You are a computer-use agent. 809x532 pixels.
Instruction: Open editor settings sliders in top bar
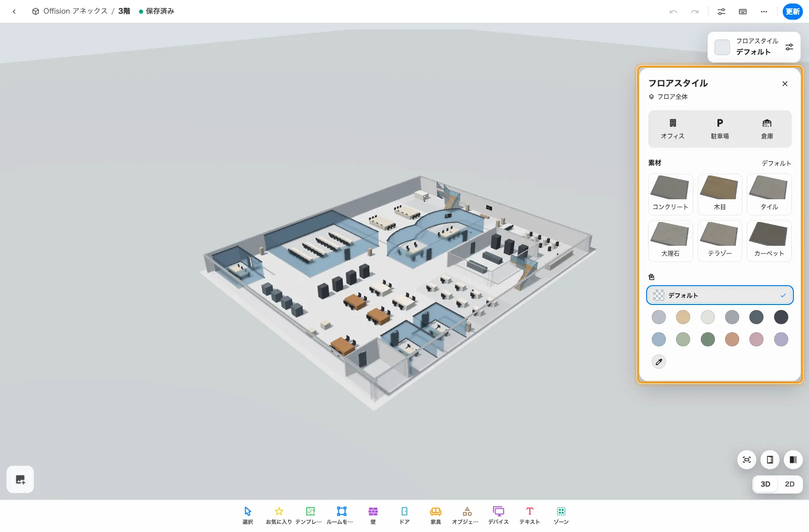click(722, 12)
